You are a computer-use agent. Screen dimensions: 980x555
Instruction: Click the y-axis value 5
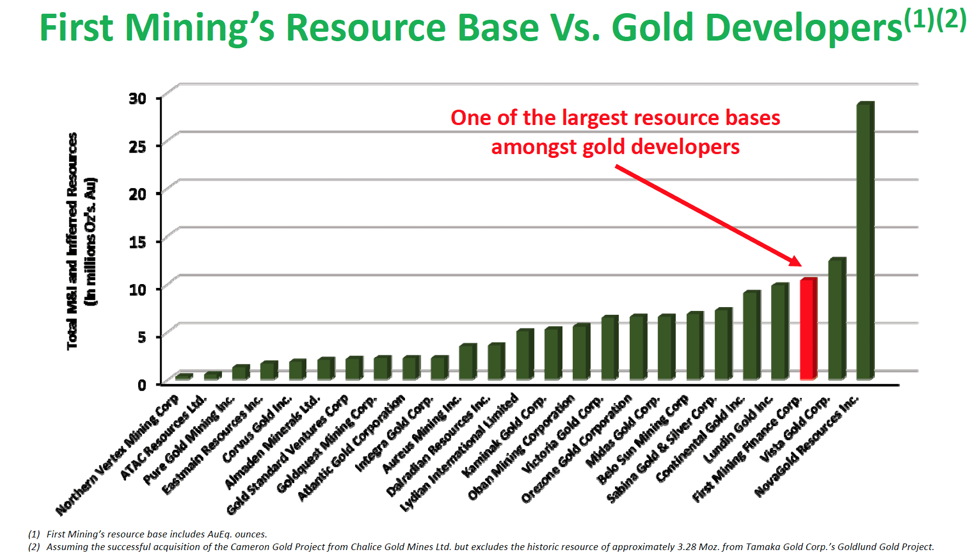click(142, 337)
